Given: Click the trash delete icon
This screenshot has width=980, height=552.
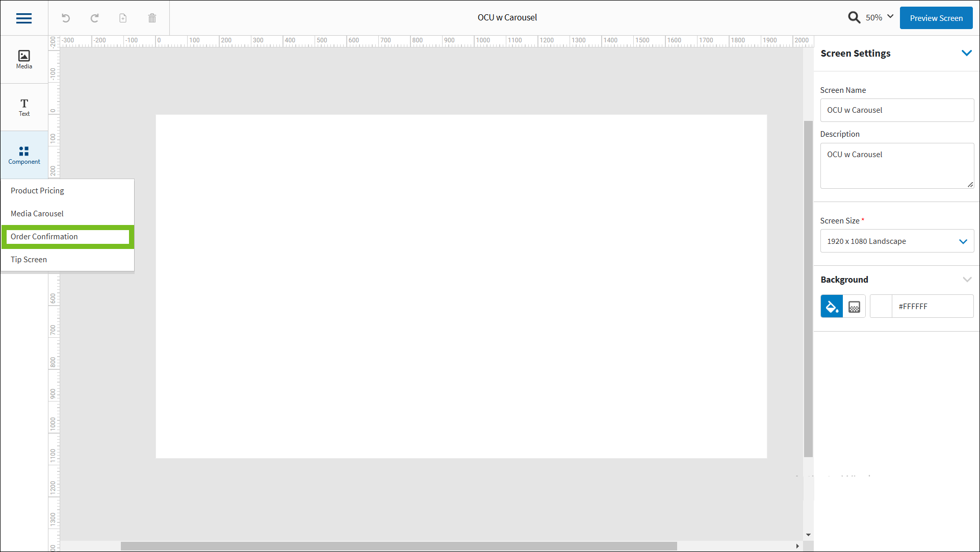Looking at the screenshot, I should (x=152, y=18).
